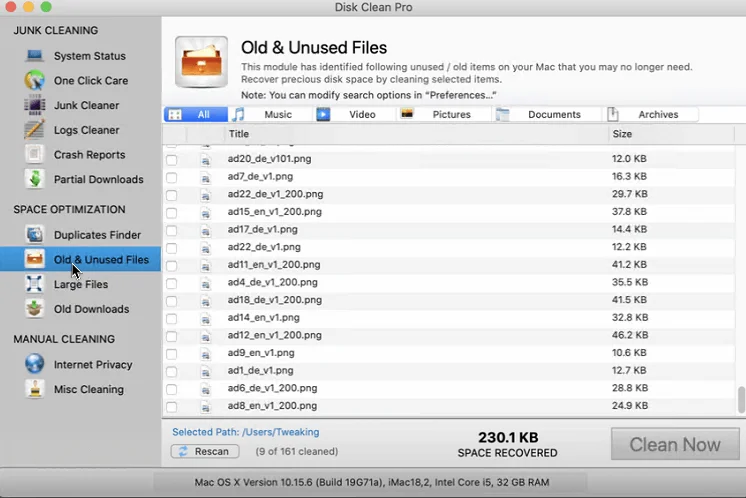This screenshot has height=498, width=746.
Task: Click the 230.1 KB space recovered value
Action: pos(508,437)
